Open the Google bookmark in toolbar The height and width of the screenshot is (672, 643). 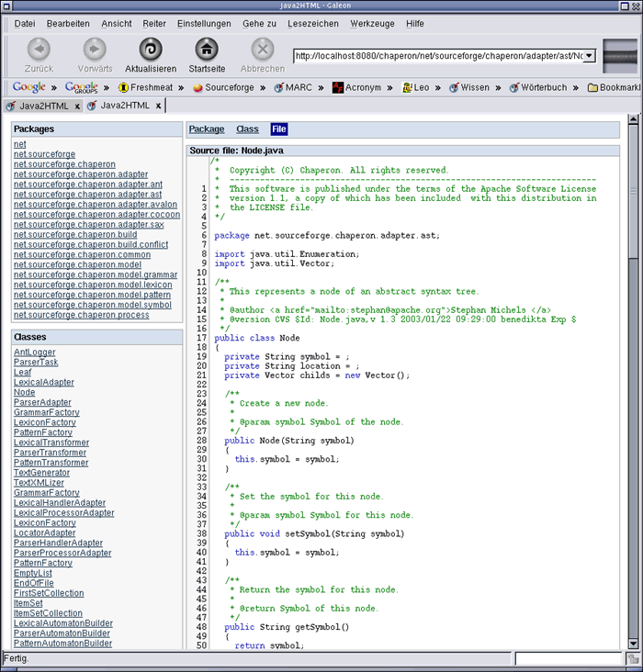pos(29,88)
